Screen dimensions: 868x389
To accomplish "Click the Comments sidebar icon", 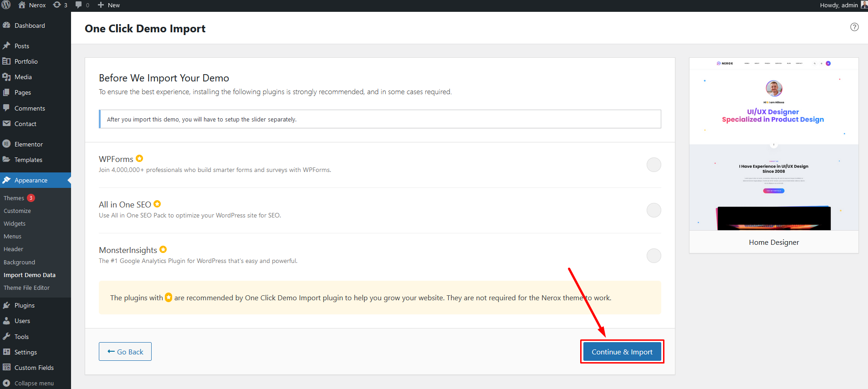I will click(x=6, y=108).
